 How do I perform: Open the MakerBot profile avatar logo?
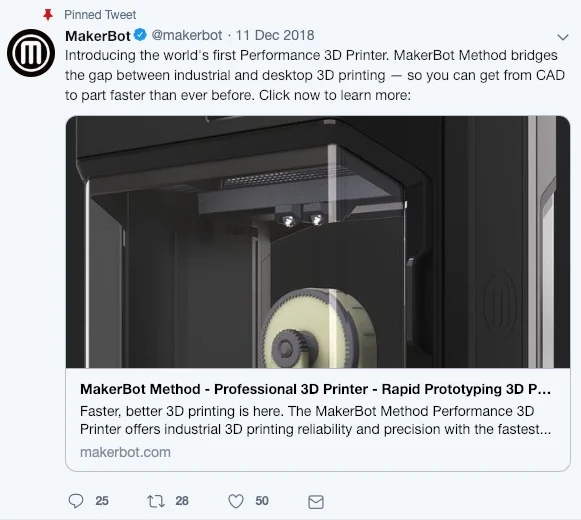[x=31, y=53]
